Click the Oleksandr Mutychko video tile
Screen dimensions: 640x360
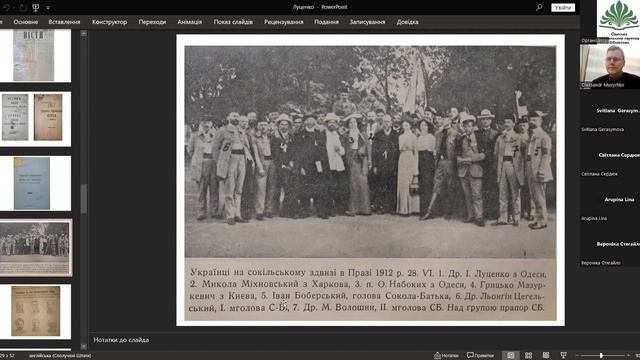(x=610, y=66)
